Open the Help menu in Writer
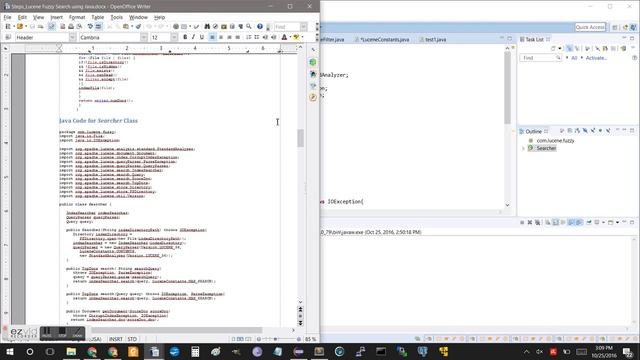This screenshot has height=360, width=640. (x=159, y=18)
